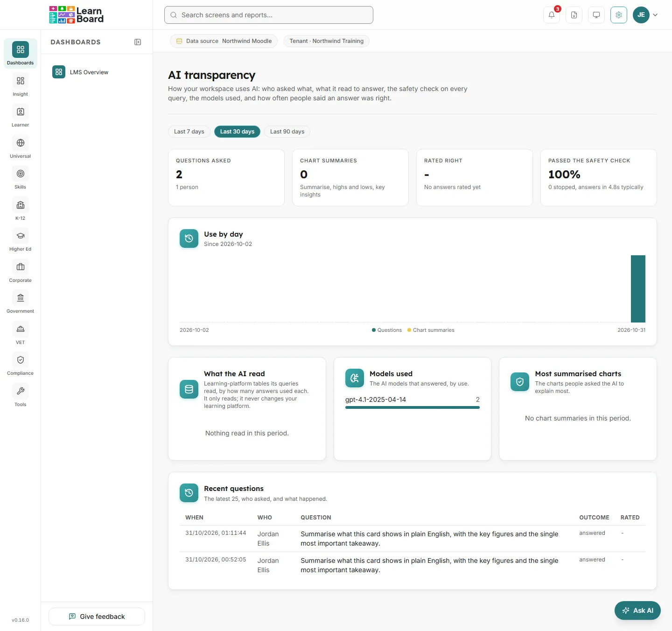672x631 pixels.
Task: Collapse the Dashboards panel
Action: tap(138, 42)
